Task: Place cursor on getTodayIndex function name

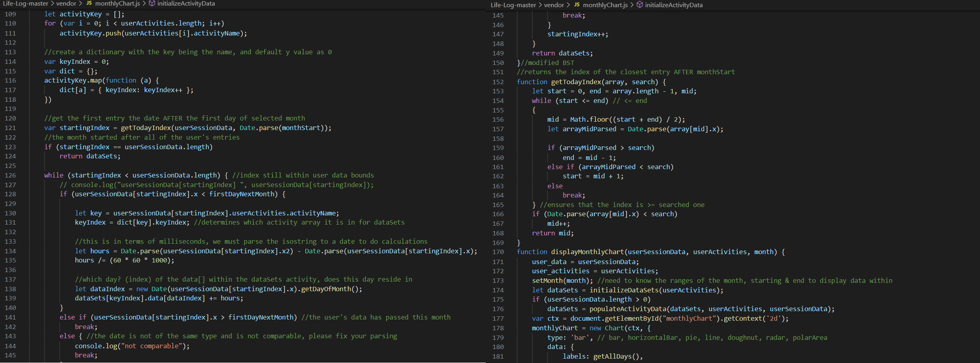Action: pos(576,82)
